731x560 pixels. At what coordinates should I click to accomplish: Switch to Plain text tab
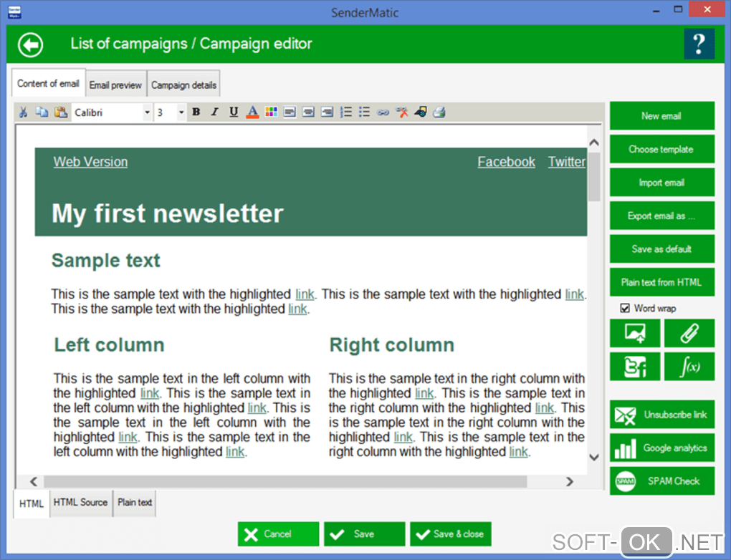(x=135, y=502)
